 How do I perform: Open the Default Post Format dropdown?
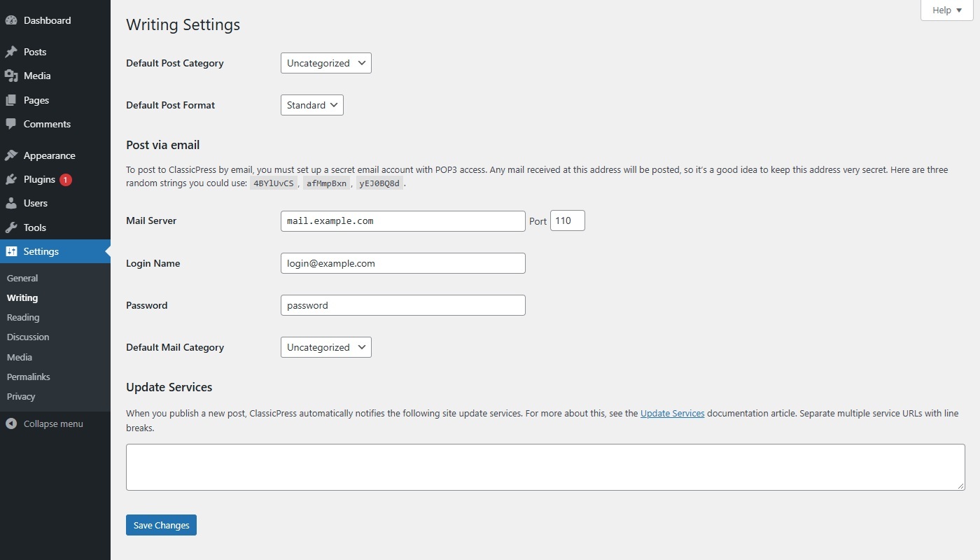(x=312, y=105)
